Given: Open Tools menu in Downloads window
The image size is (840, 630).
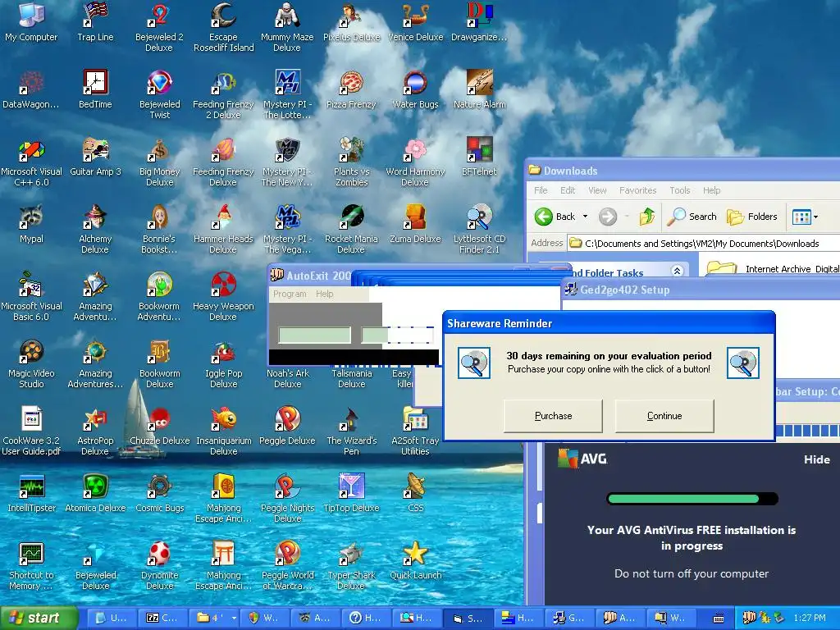Looking at the screenshot, I should [679, 190].
